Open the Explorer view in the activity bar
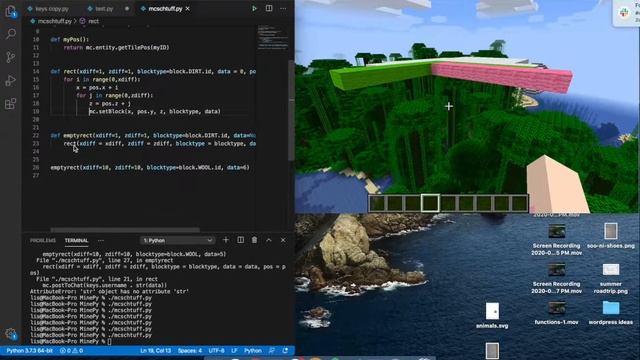The image size is (640, 360). point(11,11)
